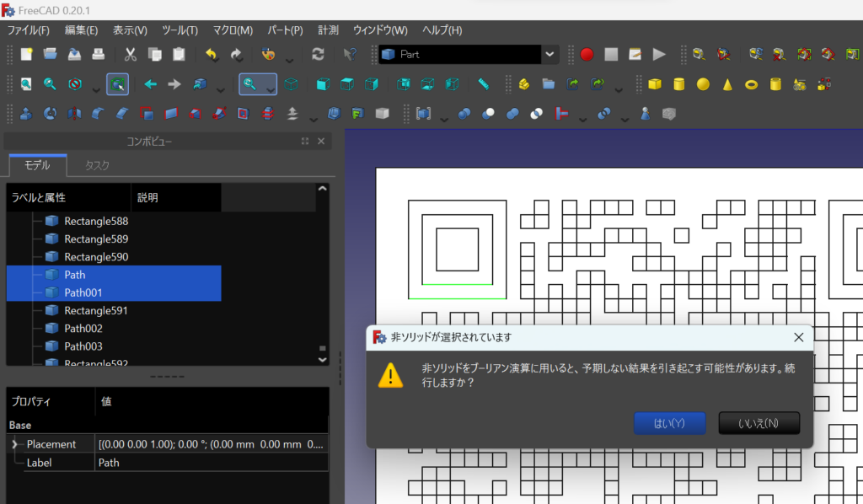The height and width of the screenshot is (504, 863).
Task: Select the Revolve tool
Action: [50, 114]
